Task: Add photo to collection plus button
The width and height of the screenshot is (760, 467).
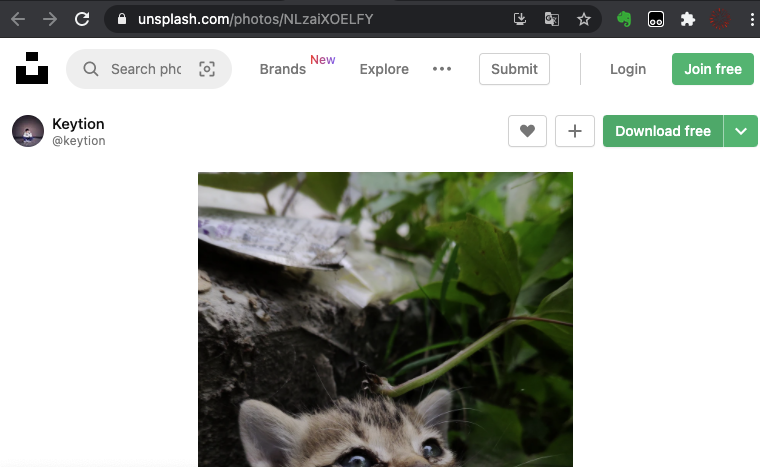Action: [x=575, y=131]
